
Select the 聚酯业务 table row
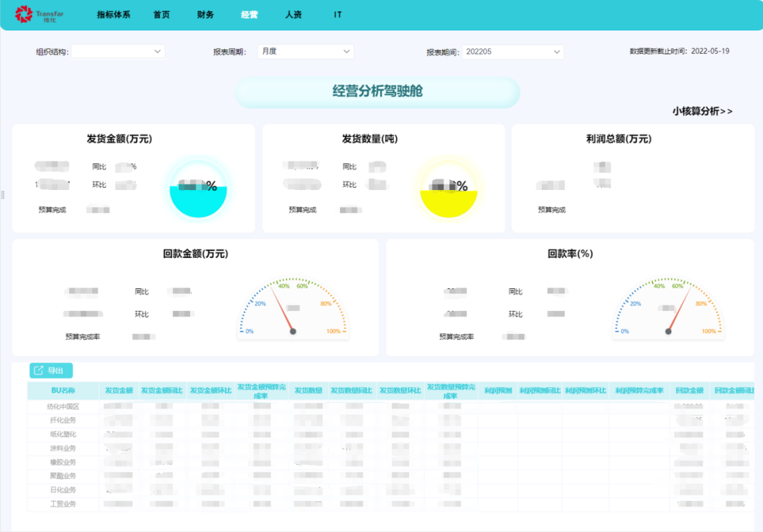pos(391,476)
